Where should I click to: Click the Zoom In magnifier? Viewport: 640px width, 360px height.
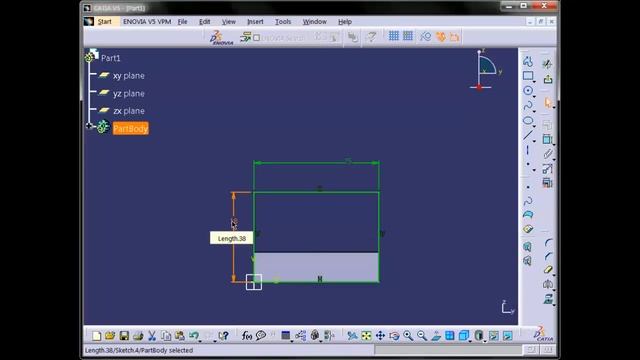[408, 336]
